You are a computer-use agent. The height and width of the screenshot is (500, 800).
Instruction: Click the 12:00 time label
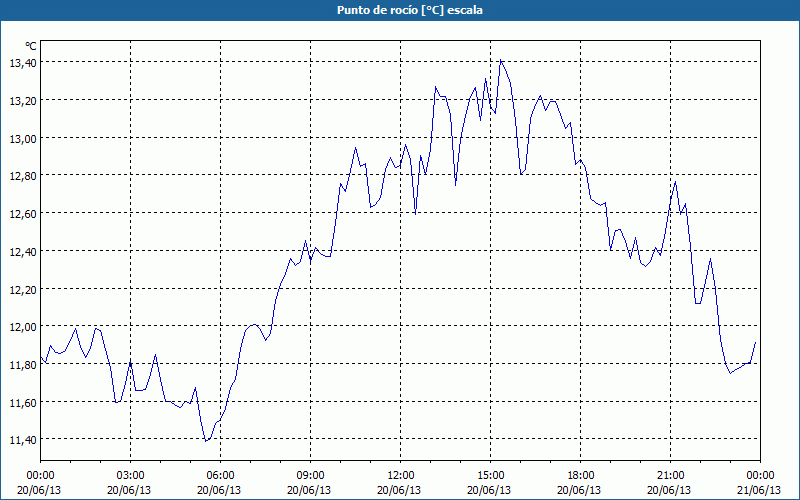coord(401,476)
